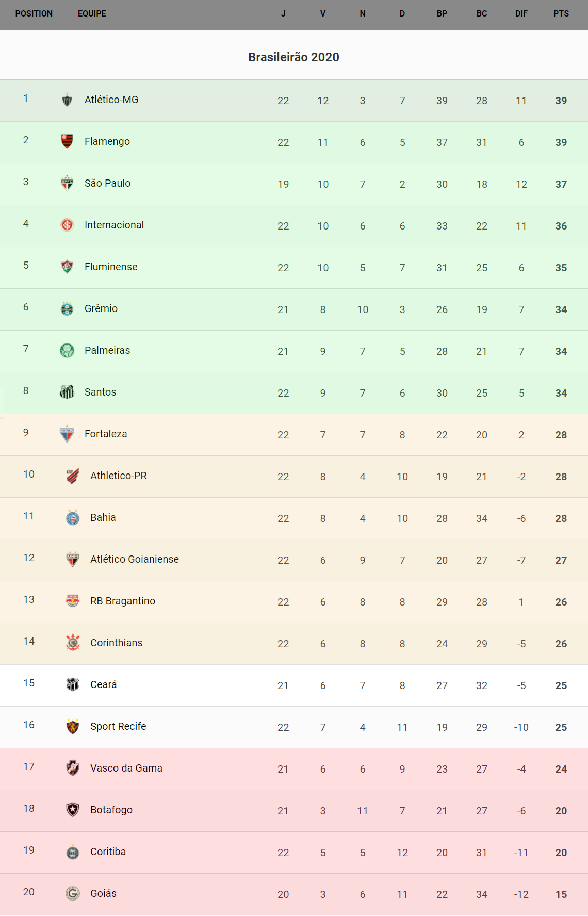This screenshot has height=916, width=588.
Task: Open the Fluminense team link
Action: click(x=111, y=267)
